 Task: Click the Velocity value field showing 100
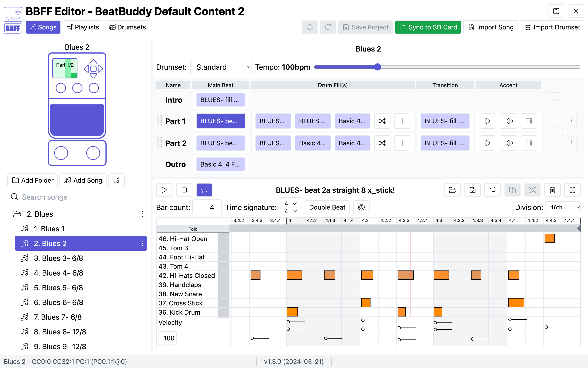point(168,338)
